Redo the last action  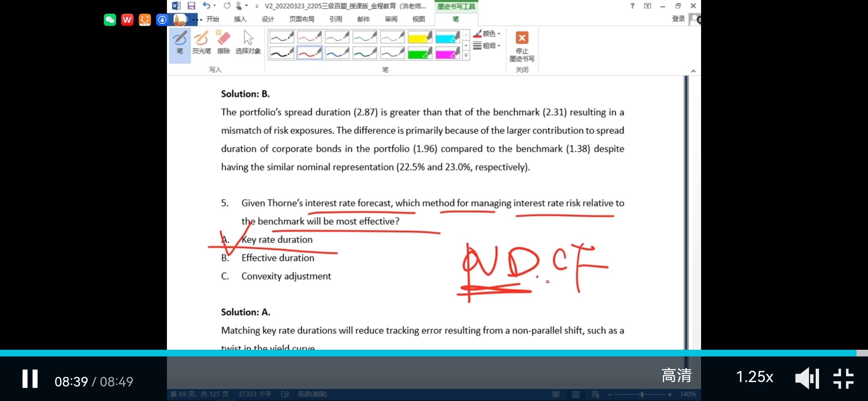tap(227, 6)
